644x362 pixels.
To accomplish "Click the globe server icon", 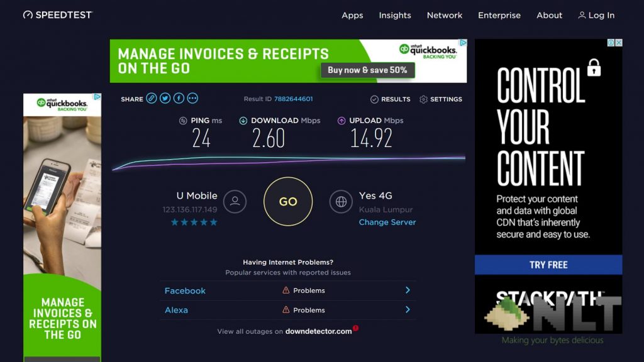I will click(341, 202).
